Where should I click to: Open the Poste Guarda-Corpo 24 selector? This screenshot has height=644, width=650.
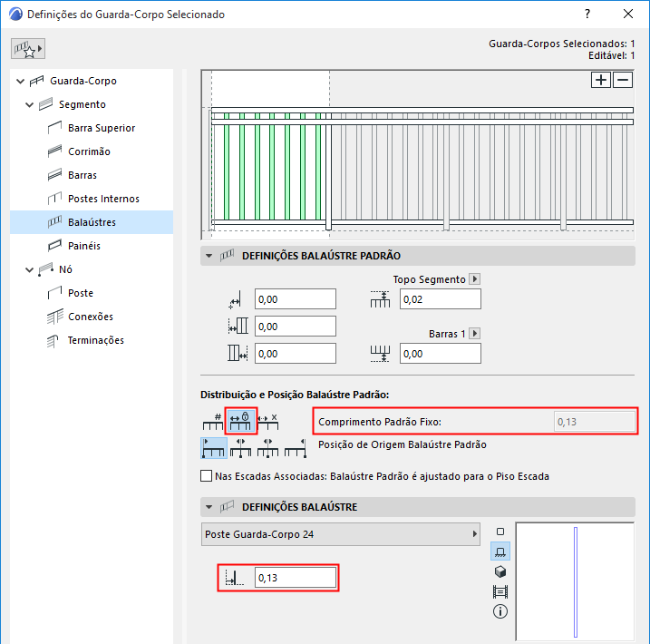coord(340,534)
